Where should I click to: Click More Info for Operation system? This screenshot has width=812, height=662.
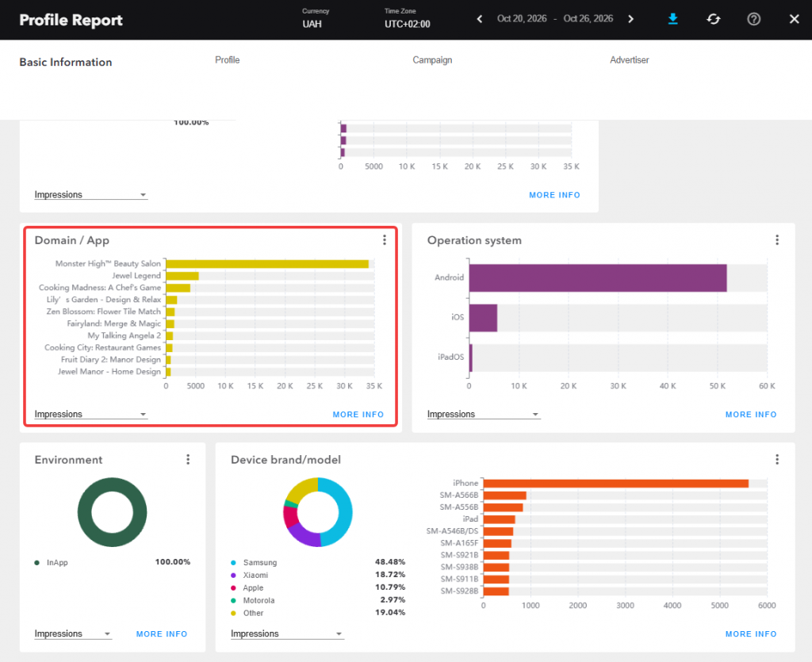point(750,415)
